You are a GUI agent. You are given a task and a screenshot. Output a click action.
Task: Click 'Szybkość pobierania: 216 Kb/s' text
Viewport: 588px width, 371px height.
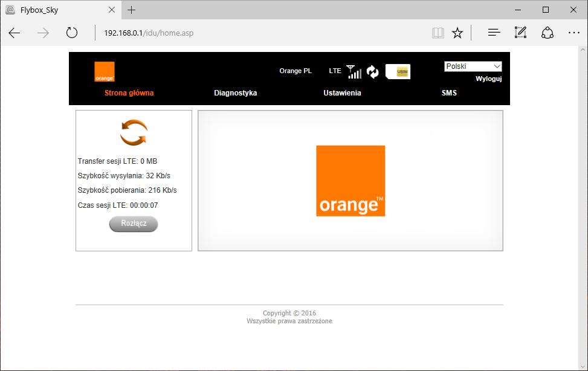point(127,190)
